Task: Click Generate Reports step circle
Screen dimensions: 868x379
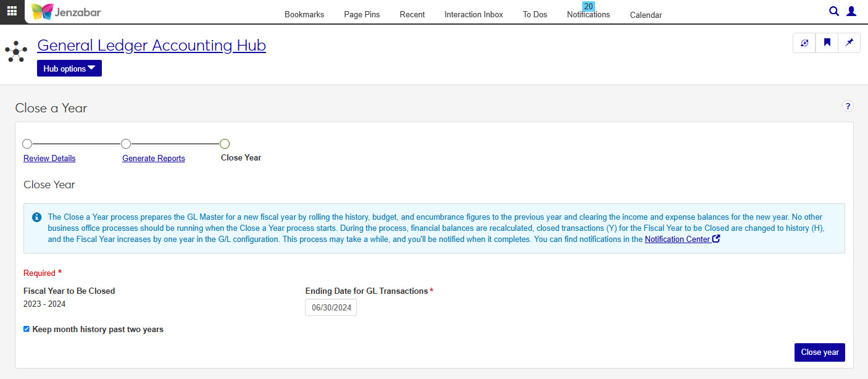Action: [x=126, y=144]
